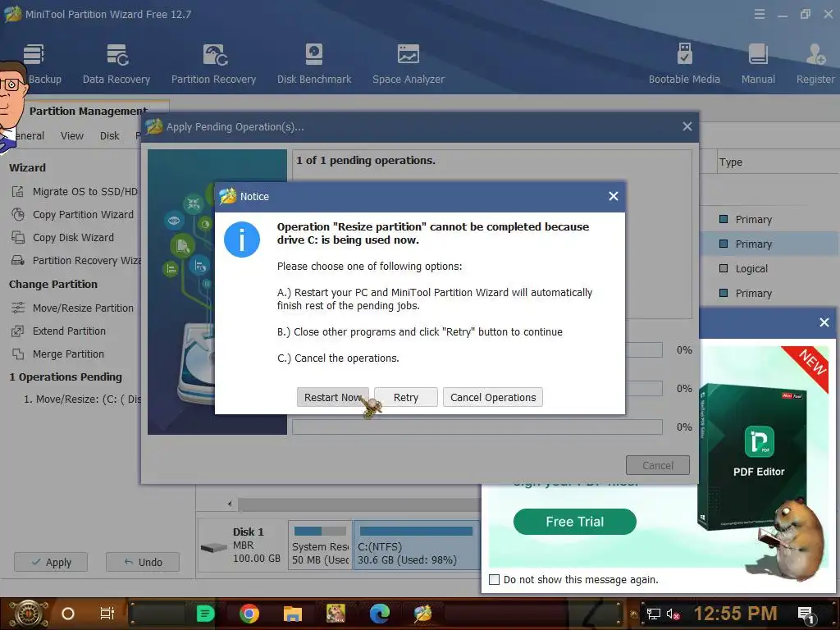Open Task View on the taskbar

pyautogui.click(x=107, y=614)
